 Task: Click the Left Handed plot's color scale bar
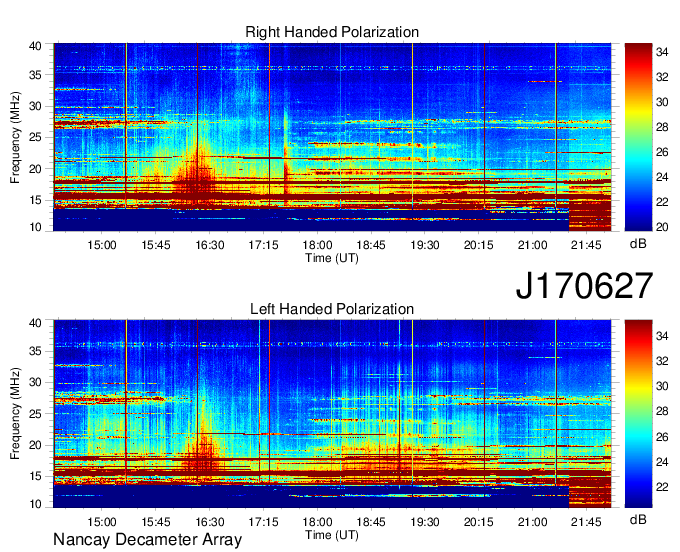point(638,414)
